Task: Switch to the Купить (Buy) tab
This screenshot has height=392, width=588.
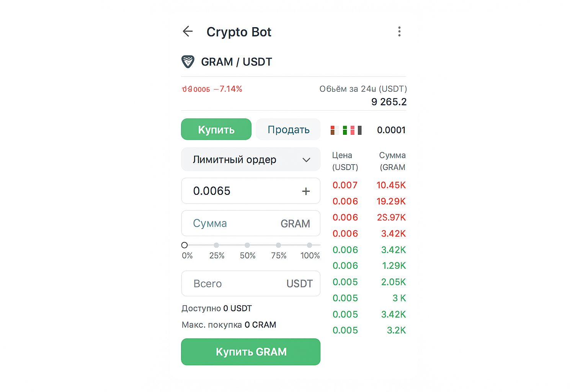Action: [216, 129]
